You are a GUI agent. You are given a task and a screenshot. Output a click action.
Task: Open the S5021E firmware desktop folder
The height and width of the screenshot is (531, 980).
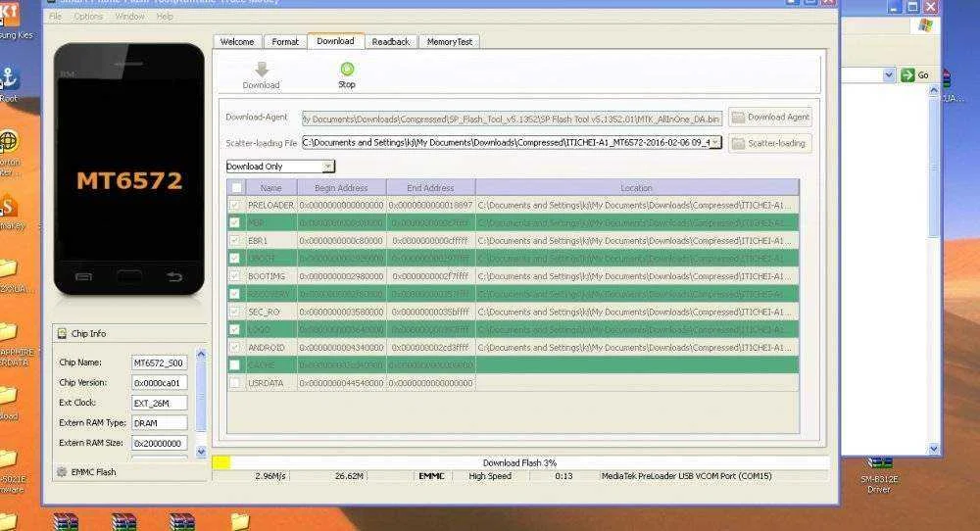point(8,459)
